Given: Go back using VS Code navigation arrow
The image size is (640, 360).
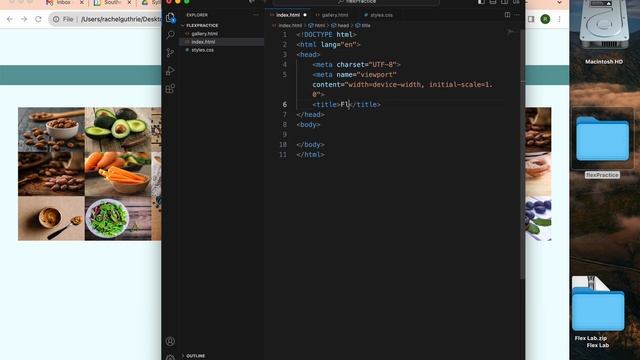Looking at the screenshot, I should (x=252, y=2).
